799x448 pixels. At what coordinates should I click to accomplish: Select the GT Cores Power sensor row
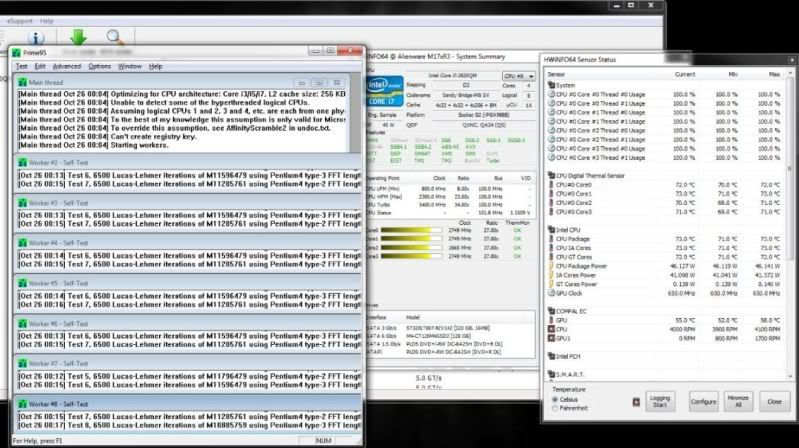[665, 284]
